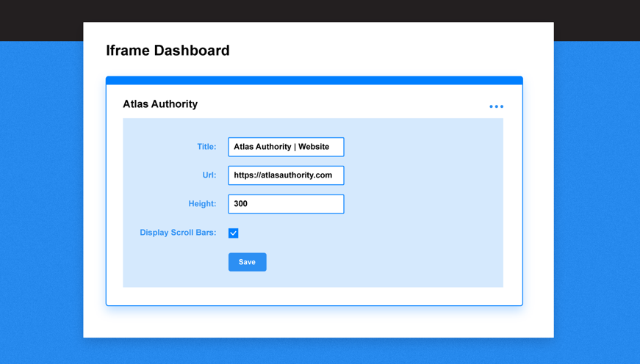Click the Atlas Authority gadget title
Screen dimensions: 640x364
(x=160, y=104)
